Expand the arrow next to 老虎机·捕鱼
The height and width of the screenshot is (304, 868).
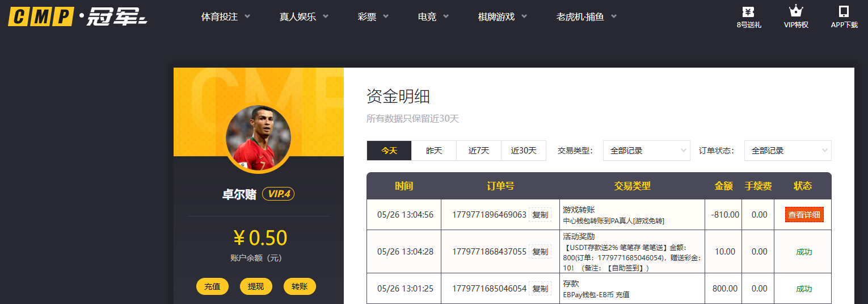tap(614, 16)
